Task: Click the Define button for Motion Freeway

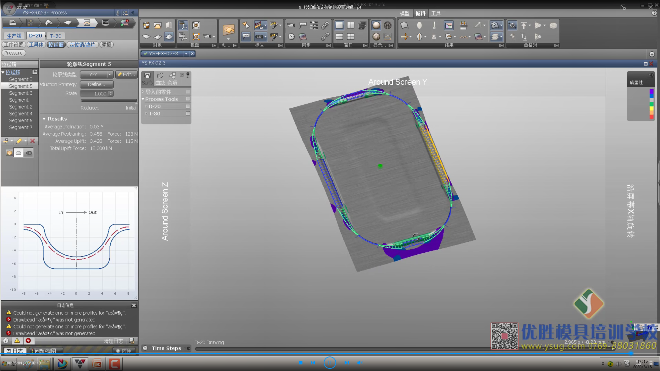Action: [97, 84]
